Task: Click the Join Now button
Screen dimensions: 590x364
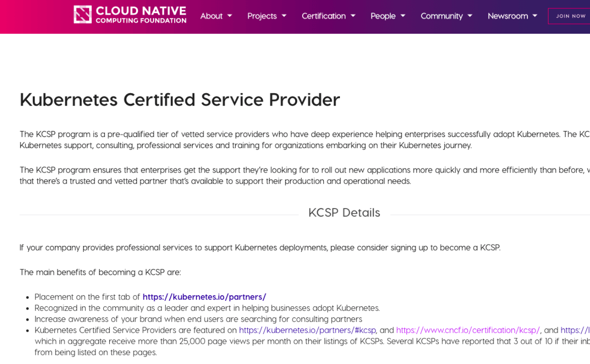Action: coord(569,16)
